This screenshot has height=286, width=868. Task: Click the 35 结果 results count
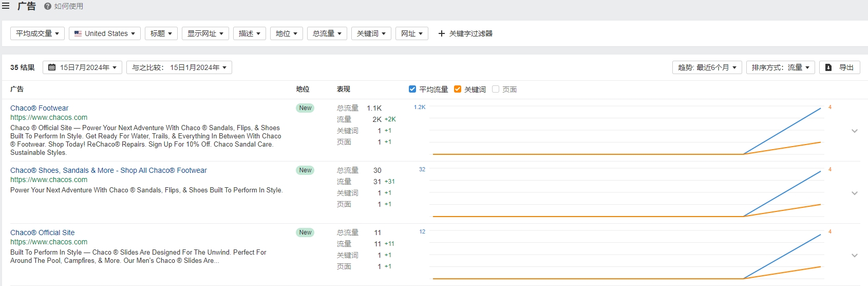pos(23,67)
